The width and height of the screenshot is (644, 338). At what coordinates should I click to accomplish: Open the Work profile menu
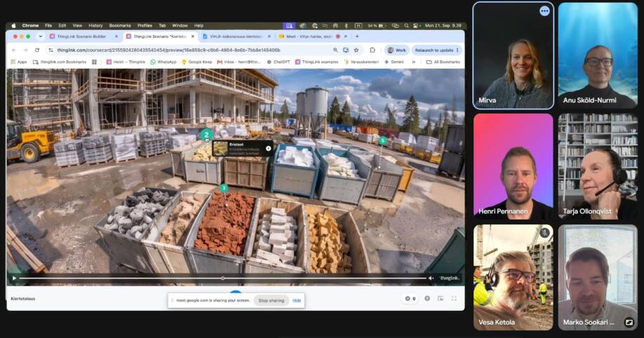pos(397,50)
